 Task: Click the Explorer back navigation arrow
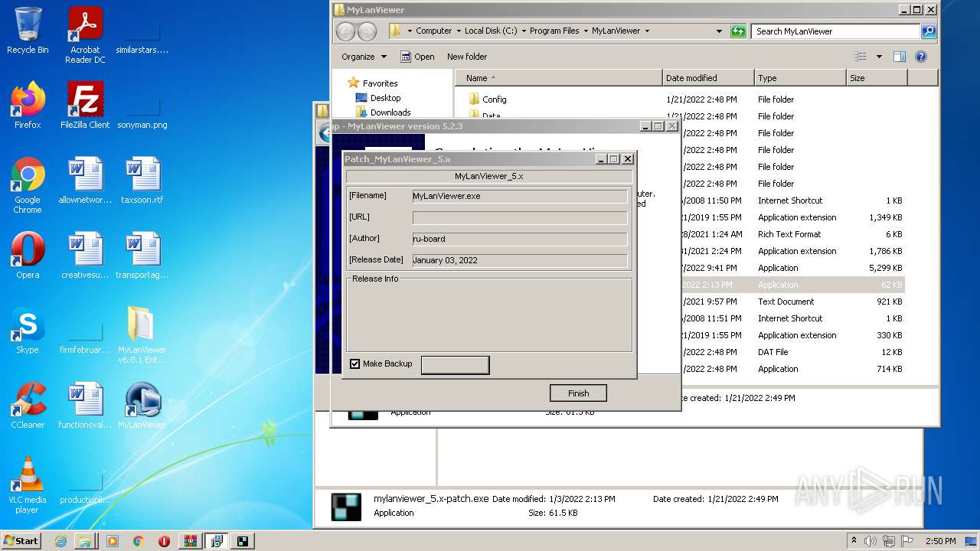click(x=346, y=31)
